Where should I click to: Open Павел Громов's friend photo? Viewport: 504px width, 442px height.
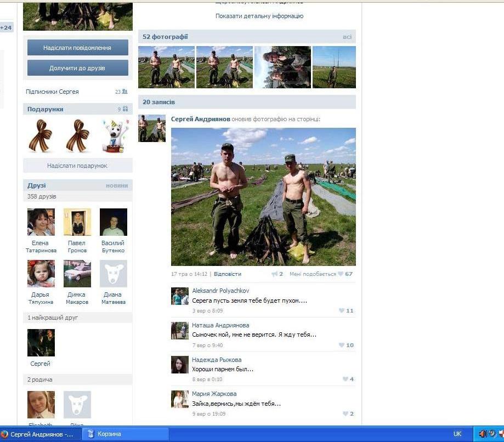pos(77,222)
